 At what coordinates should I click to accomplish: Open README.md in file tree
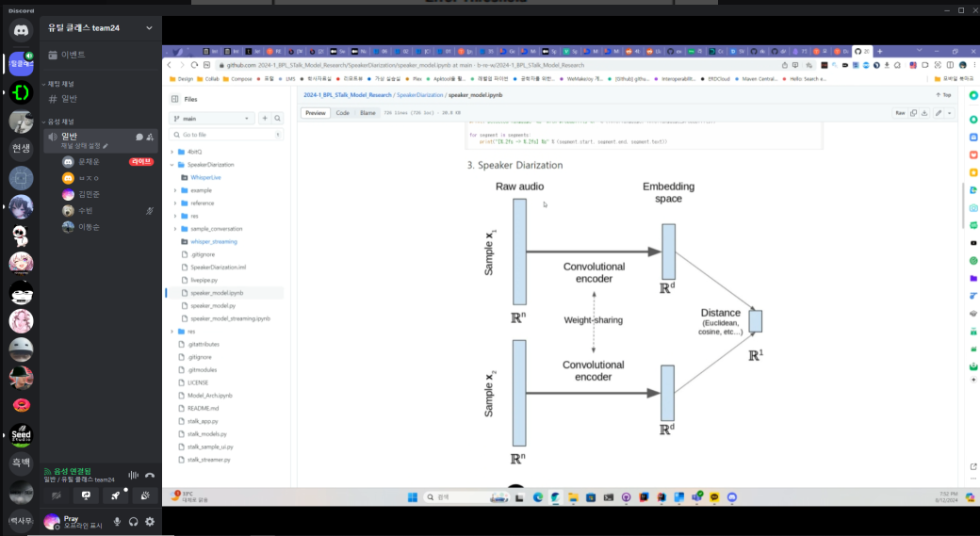click(204, 408)
